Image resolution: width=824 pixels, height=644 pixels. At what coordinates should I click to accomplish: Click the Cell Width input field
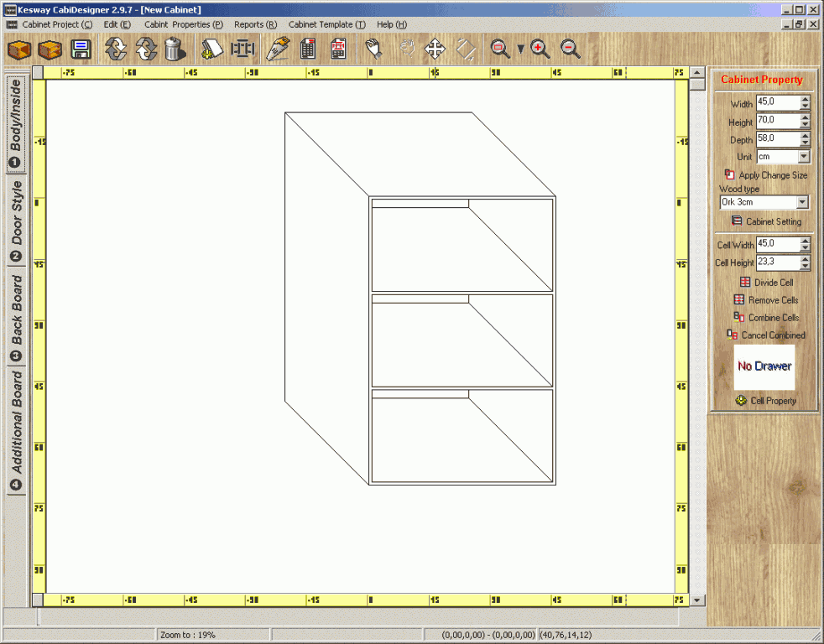coord(778,244)
